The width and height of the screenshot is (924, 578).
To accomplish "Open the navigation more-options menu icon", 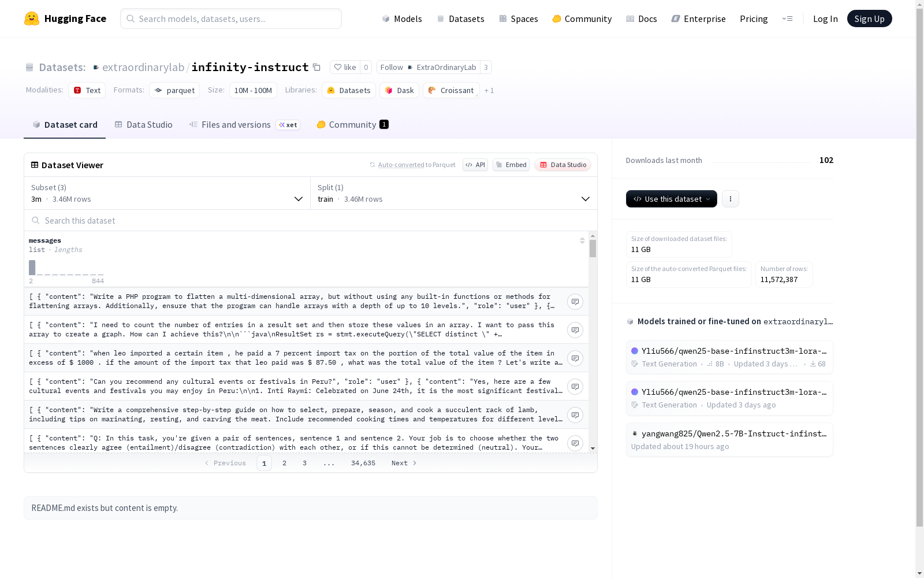I will coord(787,18).
